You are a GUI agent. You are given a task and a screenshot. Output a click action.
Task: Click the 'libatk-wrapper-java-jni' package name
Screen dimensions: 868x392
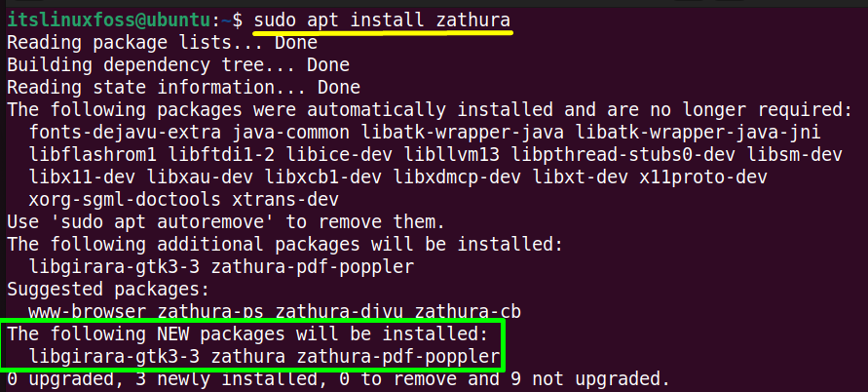698,133
